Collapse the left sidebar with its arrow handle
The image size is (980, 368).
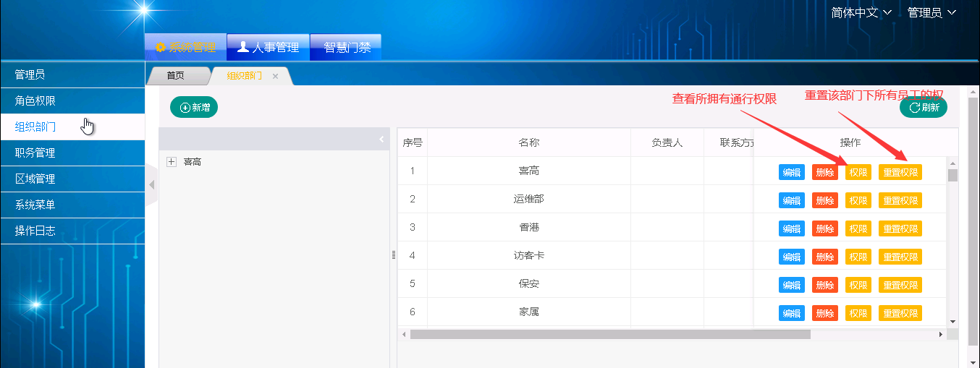pos(151,185)
